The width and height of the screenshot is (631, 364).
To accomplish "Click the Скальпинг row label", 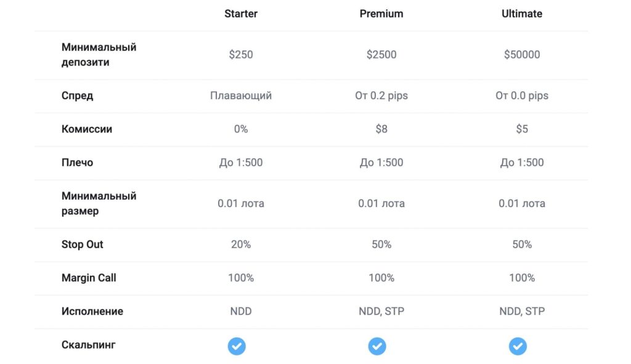I will click(88, 345).
